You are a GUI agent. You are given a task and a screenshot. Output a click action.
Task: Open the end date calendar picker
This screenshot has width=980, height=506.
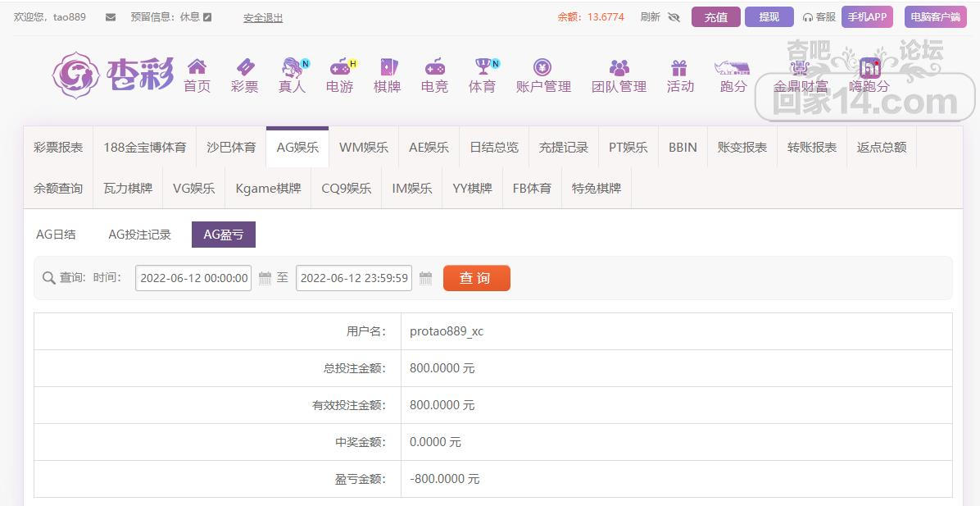coord(425,278)
